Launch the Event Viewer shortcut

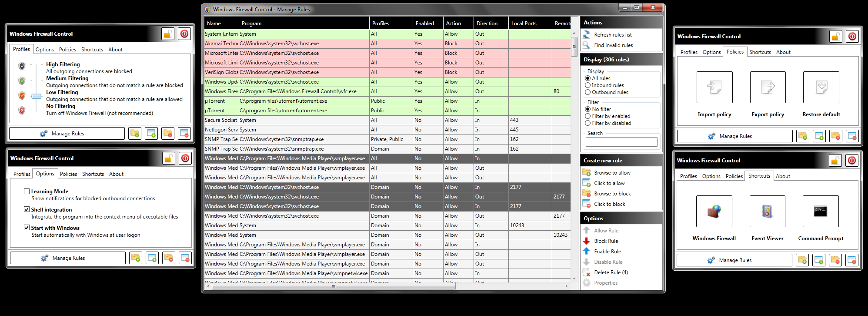767,212
